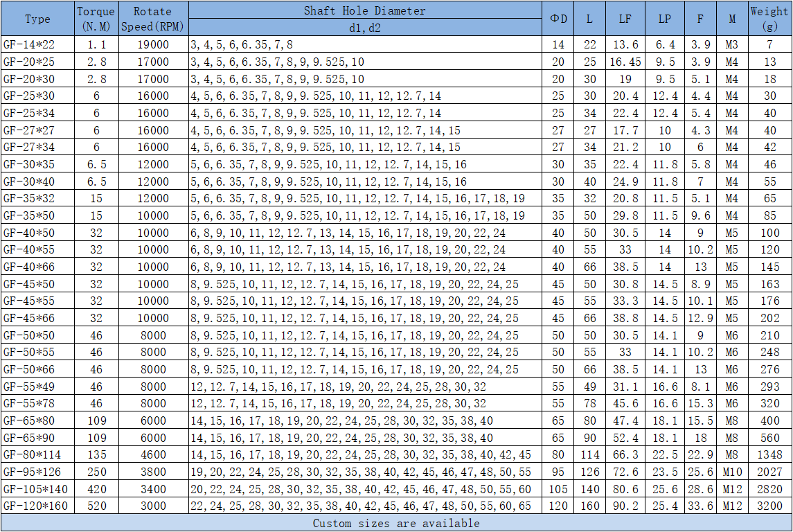Image resolution: width=793 pixels, height=532 pixels.
Task: Select the GF-25*34 type cell
Action: [38, 113]
